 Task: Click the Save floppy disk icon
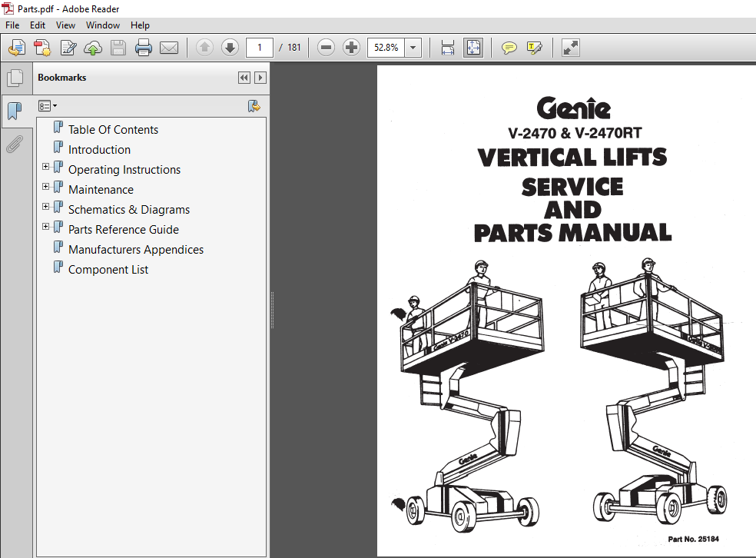(x=118, y=48)
